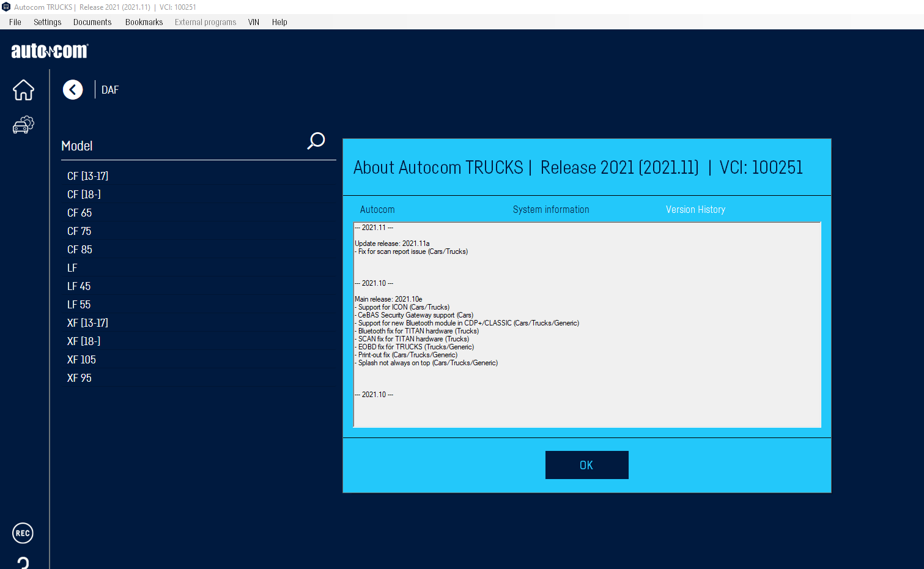The image size is (924, 569).
Task: Open the Settings menu
Action: pyautogui.click(x=47, y=22)
